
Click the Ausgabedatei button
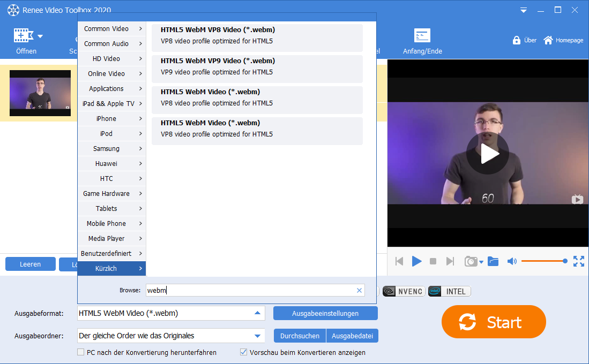[x=352, y=336]
